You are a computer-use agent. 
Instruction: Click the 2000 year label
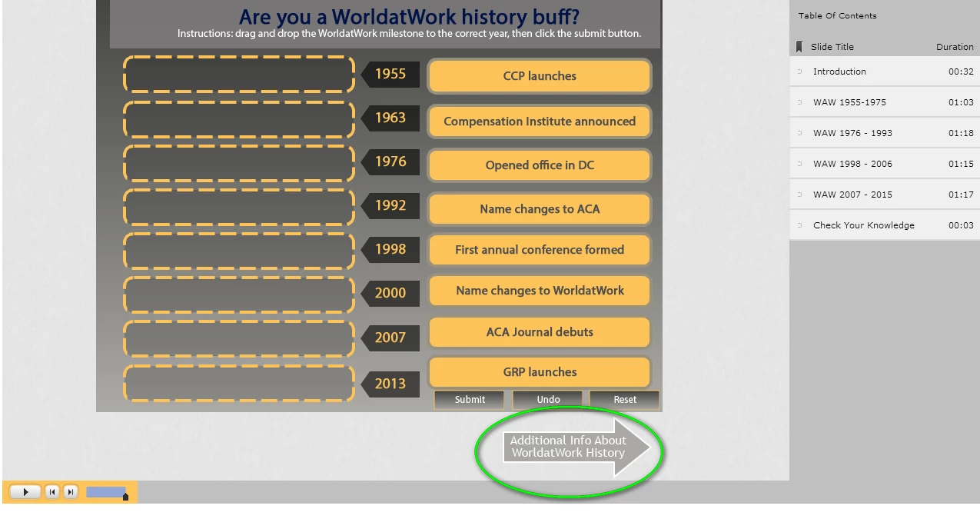390,294
